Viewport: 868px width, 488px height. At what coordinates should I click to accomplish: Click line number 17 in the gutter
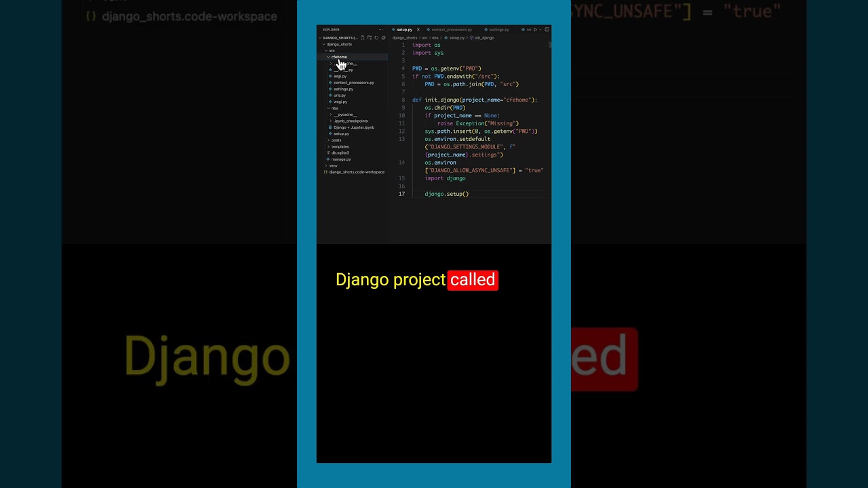[402, 194]
